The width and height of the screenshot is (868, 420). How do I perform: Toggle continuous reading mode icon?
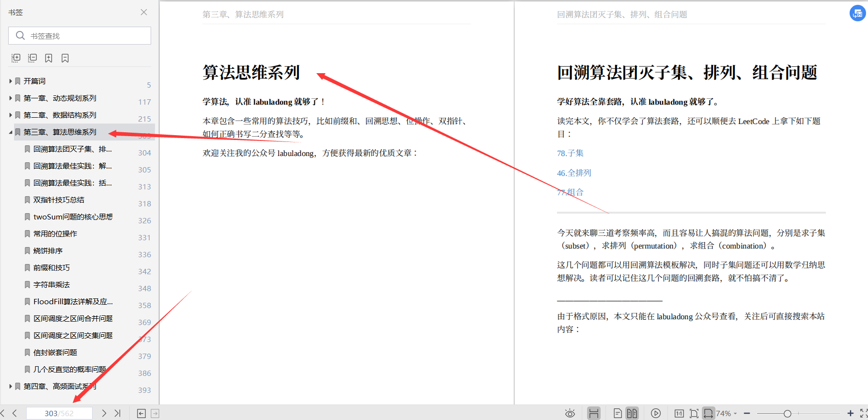[594, 413]
